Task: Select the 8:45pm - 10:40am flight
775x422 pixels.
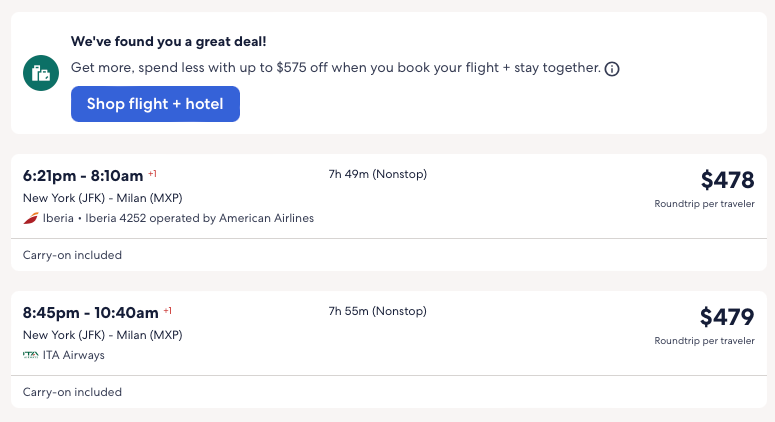Action: click(90, 312)
